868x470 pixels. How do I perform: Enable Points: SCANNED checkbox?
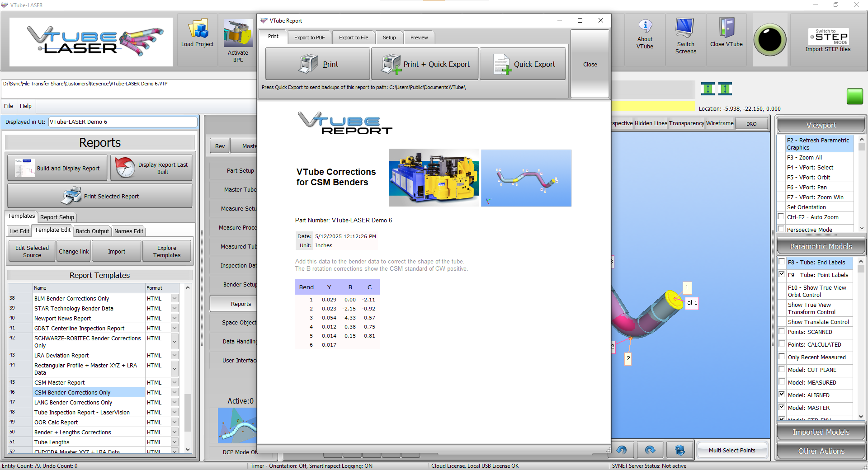pyautogui.click(x=782, y=331)
